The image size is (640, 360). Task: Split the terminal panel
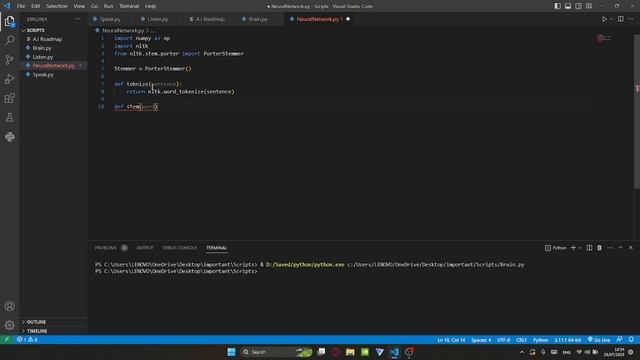pos(589,248)
